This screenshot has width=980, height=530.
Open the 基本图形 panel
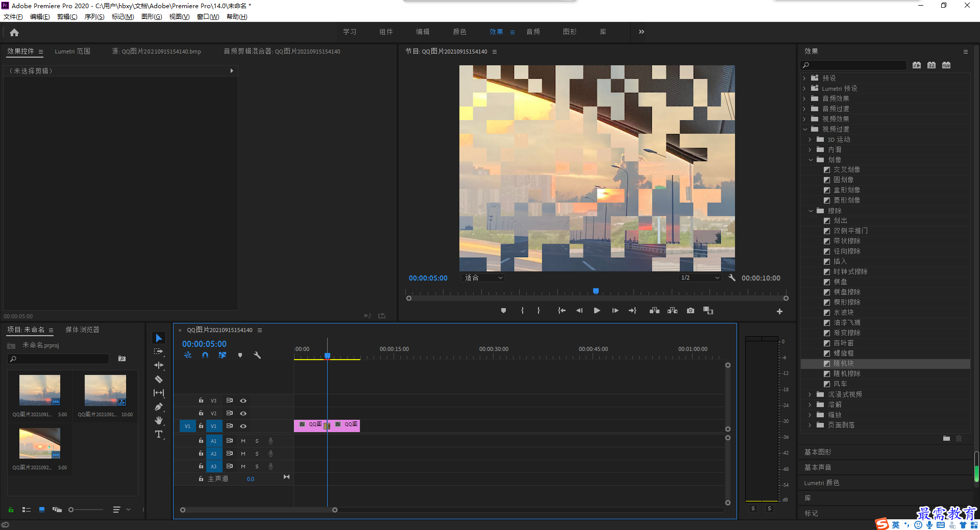(x=818, y=452)
